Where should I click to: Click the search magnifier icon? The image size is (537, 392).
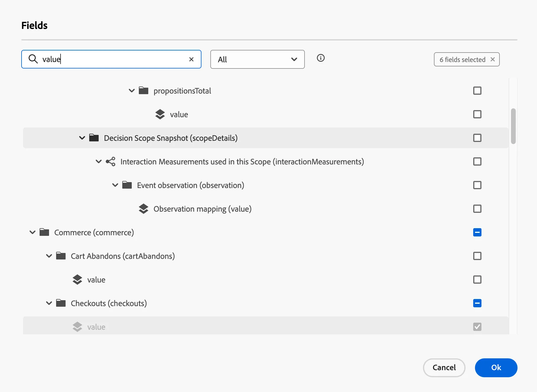point(33,59)
